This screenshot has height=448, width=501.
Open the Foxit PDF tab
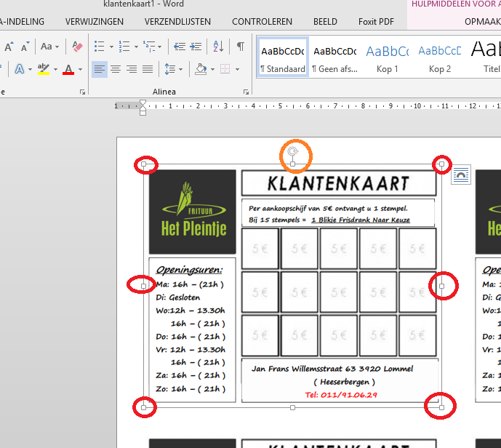376,22
